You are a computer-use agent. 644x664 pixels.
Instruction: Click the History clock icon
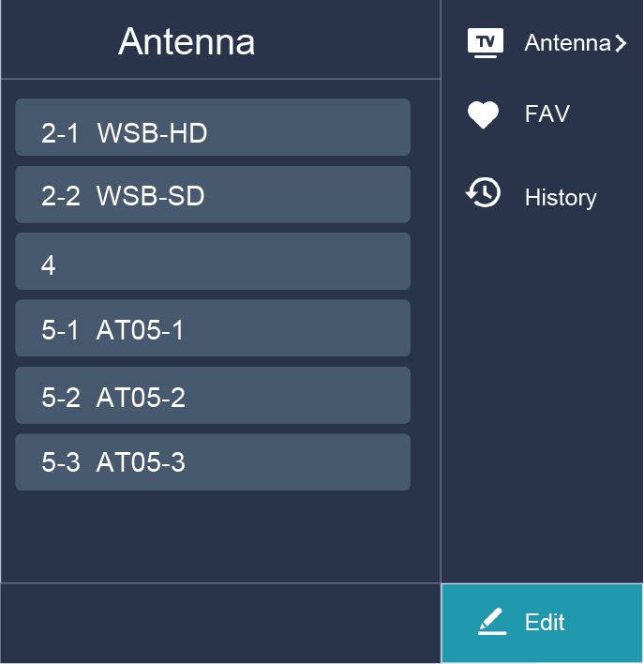click(484, 193)
